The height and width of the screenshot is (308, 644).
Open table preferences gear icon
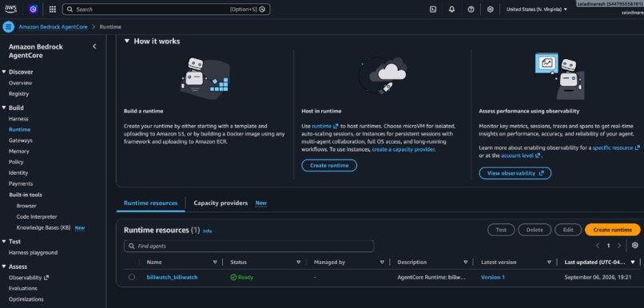coord(635,245)
